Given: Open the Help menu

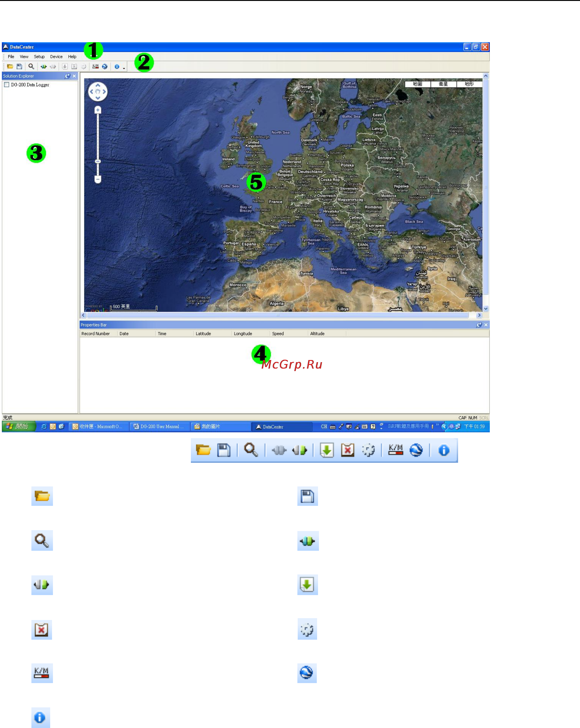Looking at the screenshot, I should click(72, 57).
